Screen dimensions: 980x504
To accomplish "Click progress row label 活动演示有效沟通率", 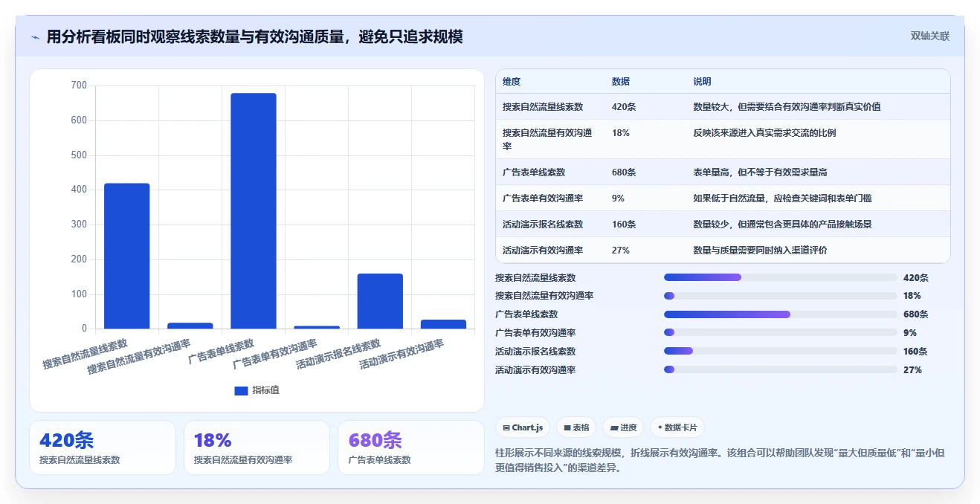I will click(535, 369).
